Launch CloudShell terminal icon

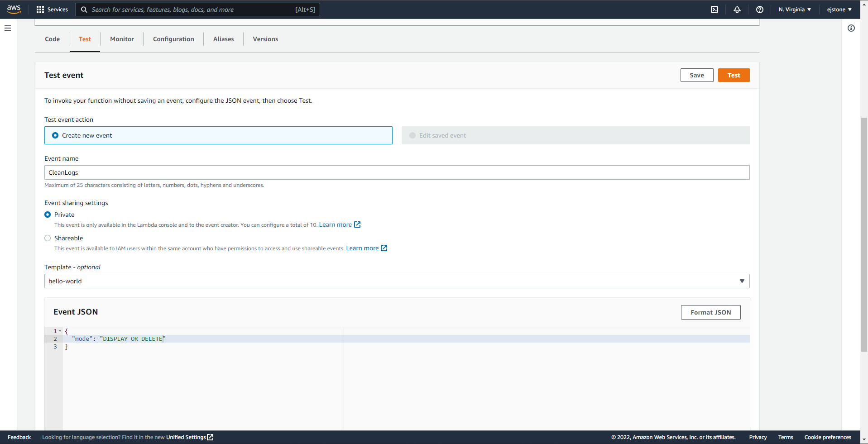click(715, 10)
